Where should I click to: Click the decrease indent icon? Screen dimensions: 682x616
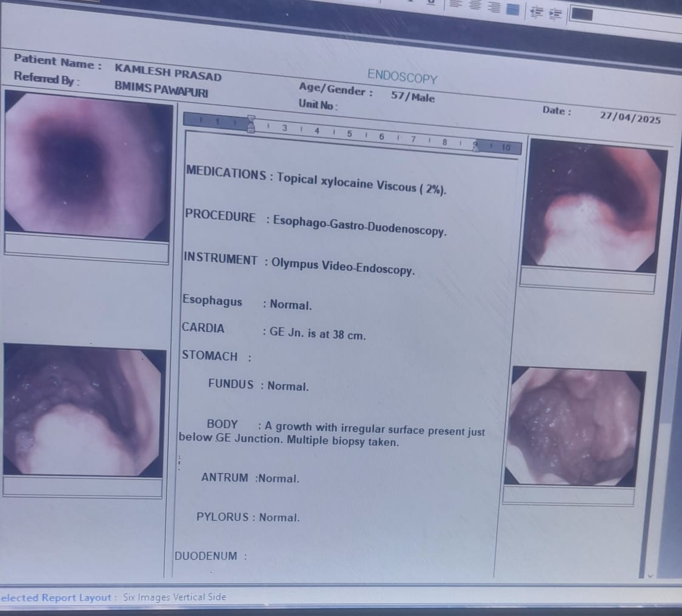[537, 12]
